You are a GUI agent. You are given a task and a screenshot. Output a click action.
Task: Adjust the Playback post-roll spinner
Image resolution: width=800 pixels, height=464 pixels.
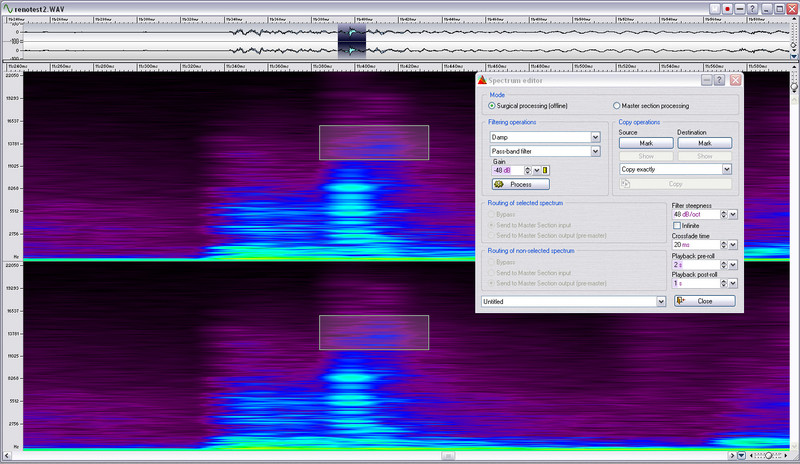point(724,283)
